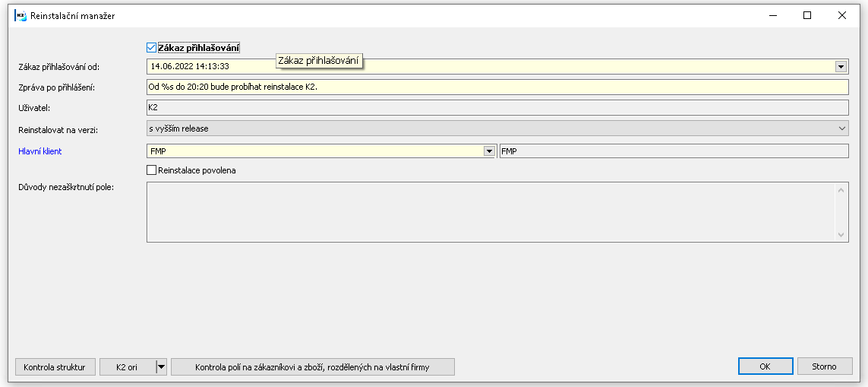Cancel the dialog with Storno
Screen dimensions: 868x387
[x=824, y=366]
